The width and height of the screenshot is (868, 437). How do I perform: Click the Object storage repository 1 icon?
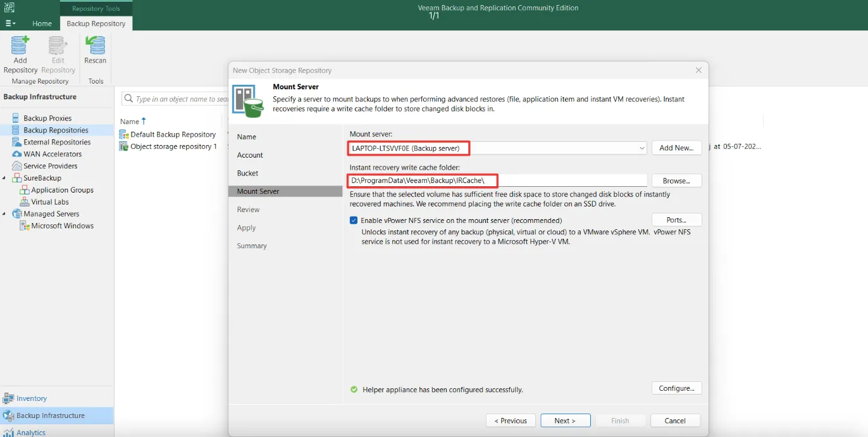124,146
